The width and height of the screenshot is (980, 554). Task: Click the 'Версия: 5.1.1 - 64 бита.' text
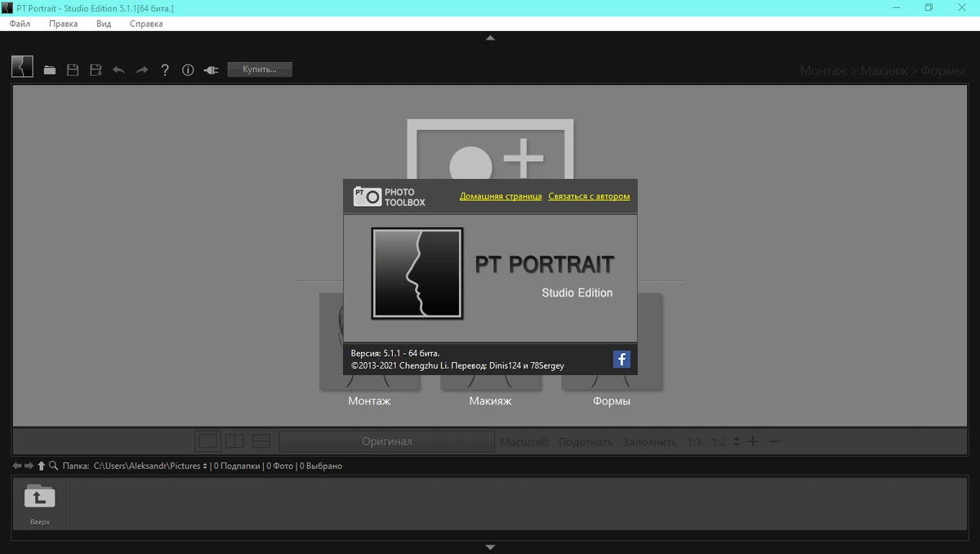[394, 353]
